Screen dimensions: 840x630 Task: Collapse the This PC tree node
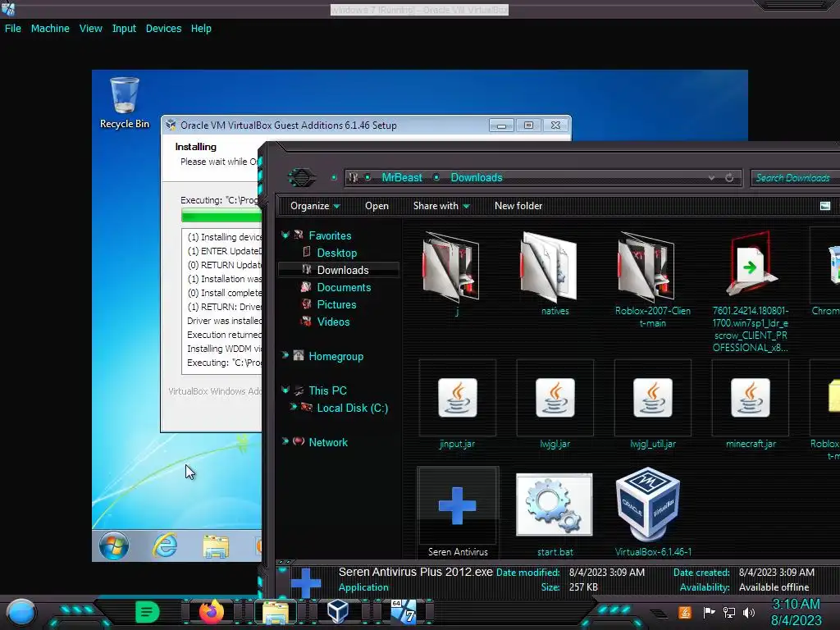[x=285, y=390]
